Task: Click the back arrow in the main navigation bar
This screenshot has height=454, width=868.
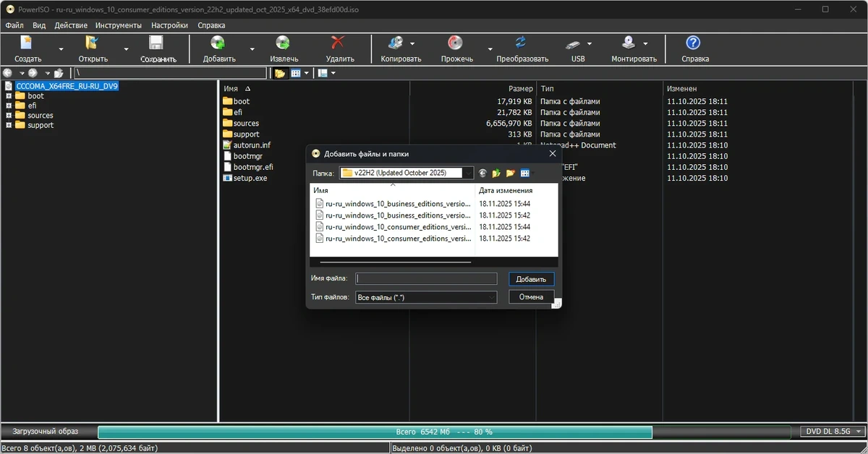Action: point(8,73)
